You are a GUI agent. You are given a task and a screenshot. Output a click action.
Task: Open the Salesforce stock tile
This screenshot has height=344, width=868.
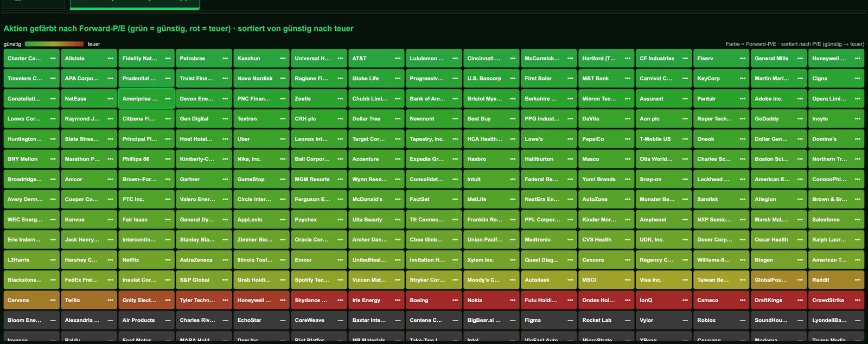pos(835,220)
